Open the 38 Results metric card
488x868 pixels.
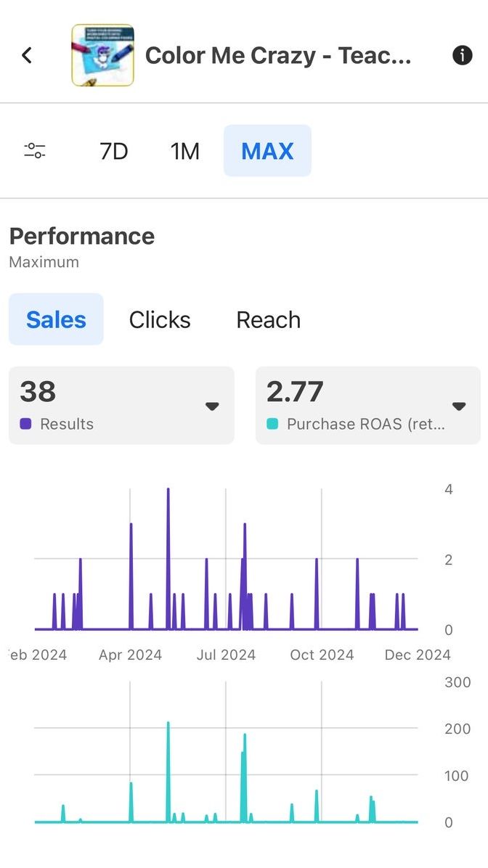pos(109,405)
